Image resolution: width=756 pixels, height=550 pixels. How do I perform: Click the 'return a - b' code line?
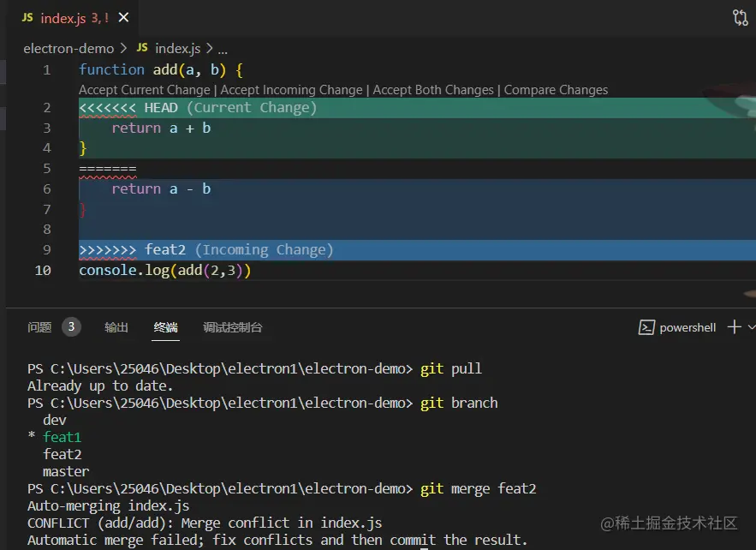tap(161, 189)
